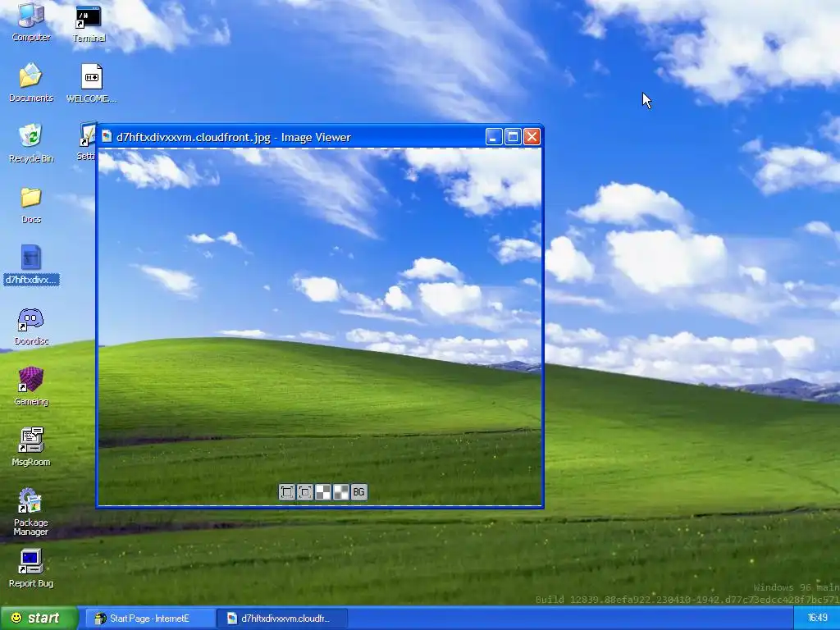The height and width of the screenshot is (630, 840).
Task: Open the Docs folder on desktop
Action: tap(31, 205)
